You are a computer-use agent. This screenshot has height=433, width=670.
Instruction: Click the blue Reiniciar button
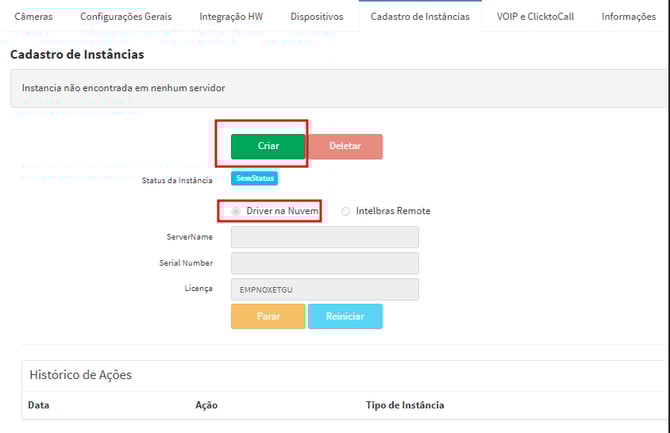[x=344, y=316]
